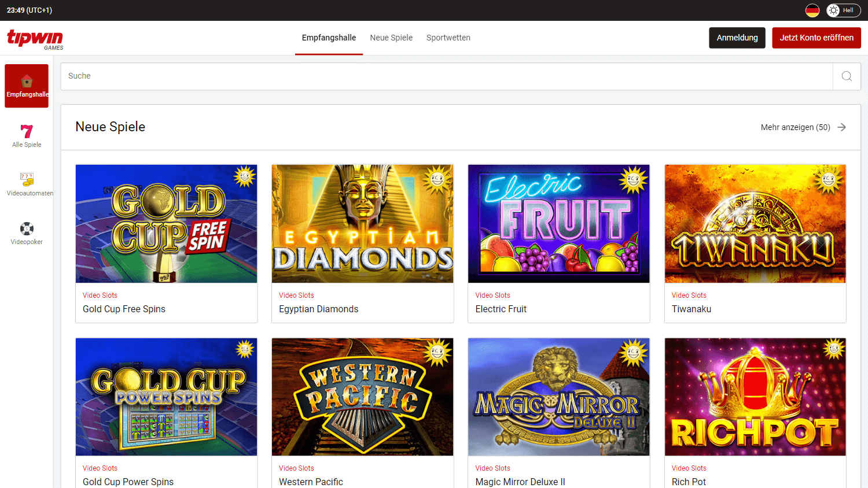
Task: Click the tipwin Games logo
Action: pos(35,39)
